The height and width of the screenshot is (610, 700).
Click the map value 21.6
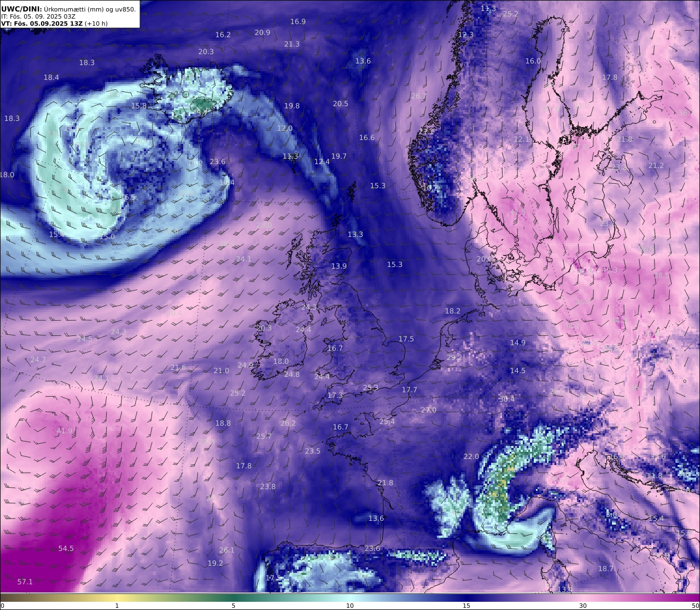(x=178, y=368)
